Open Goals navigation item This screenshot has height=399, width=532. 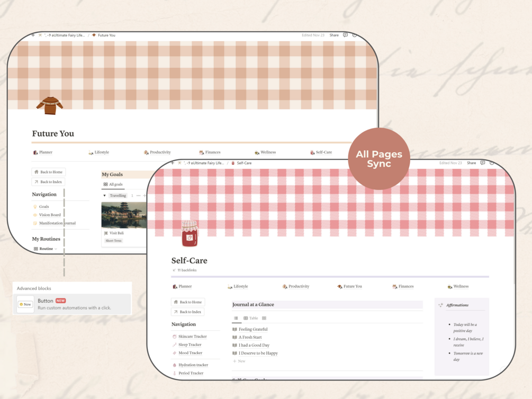point(41,206)
